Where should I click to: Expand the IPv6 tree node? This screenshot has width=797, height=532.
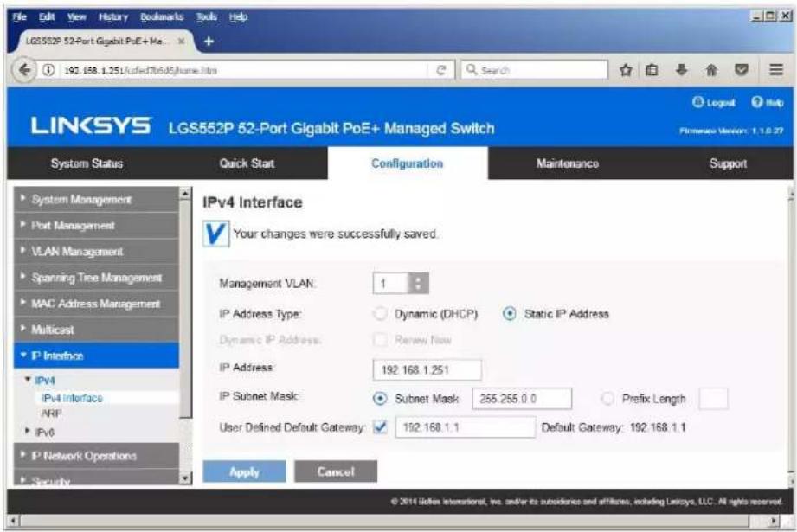pos(28,432)
